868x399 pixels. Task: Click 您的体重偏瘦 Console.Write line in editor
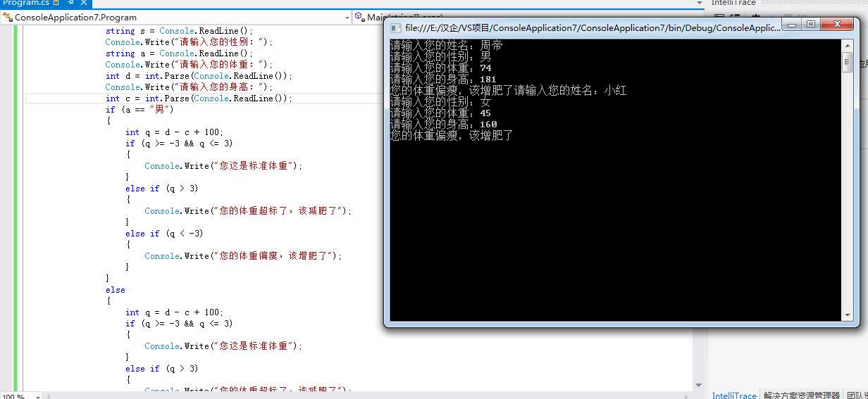[243, 256]
